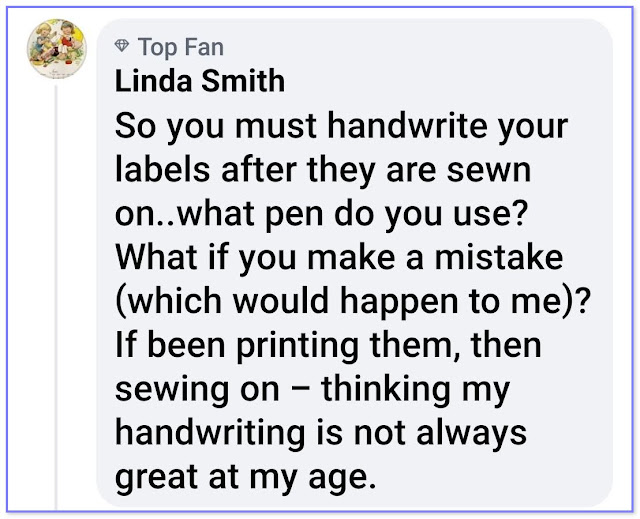Click the text "(which would happen to me)?"
Image resolution: width=640 pixels, height=519 pixels.
pyautogui.click(x=353, y=302)
